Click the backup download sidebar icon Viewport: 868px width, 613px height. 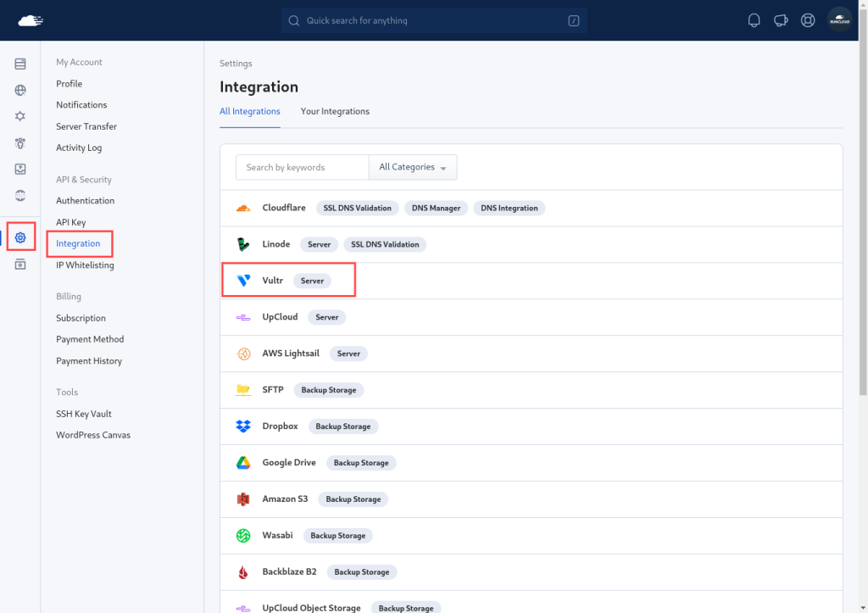[20, 169]
